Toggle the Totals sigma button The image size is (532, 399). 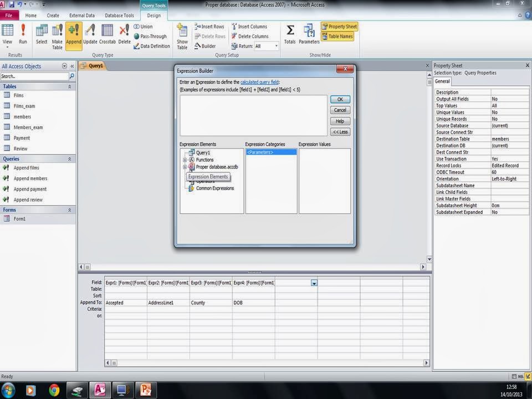click(290, 34)
